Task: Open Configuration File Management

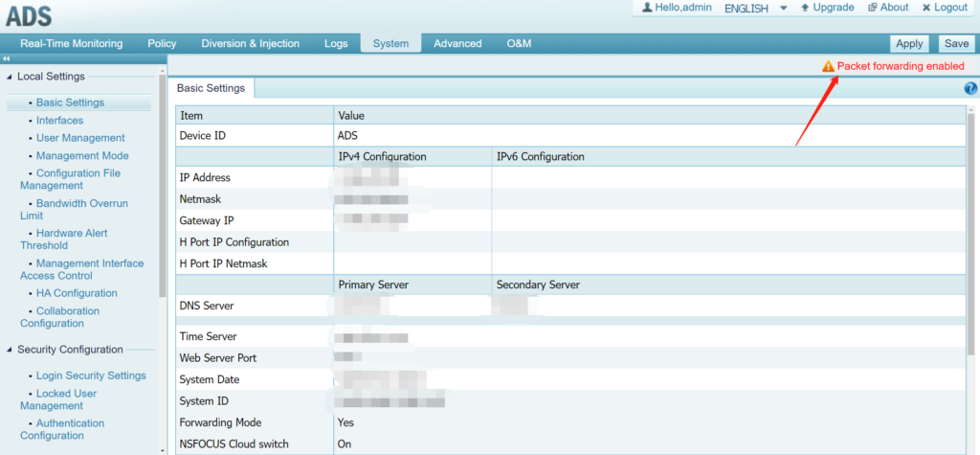Action: [70, 179]
